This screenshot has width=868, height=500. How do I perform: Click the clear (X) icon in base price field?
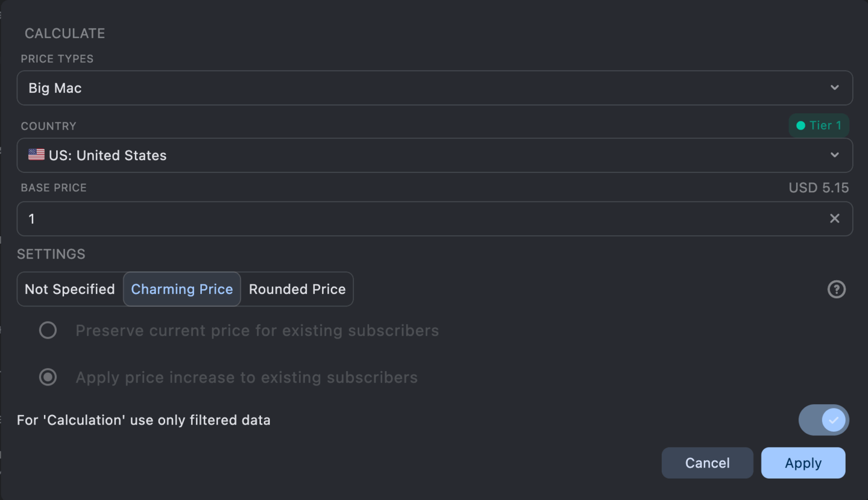pos(835,218)
